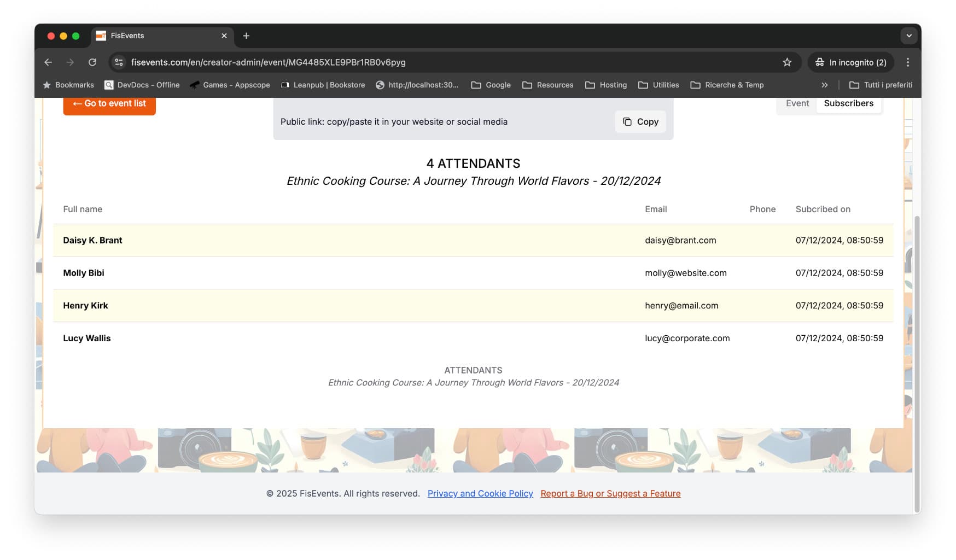Click the green macOS fullscreen button
956x560 pixels.
(x=76, y=36)
